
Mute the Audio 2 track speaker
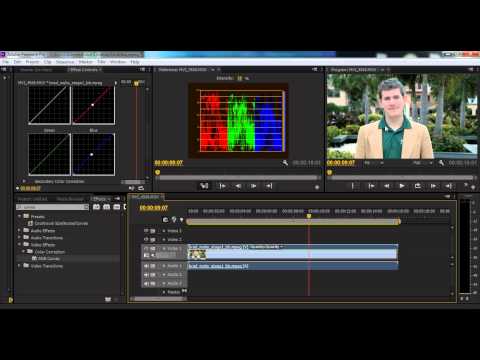pyautogui.click(x=146, y=275)
